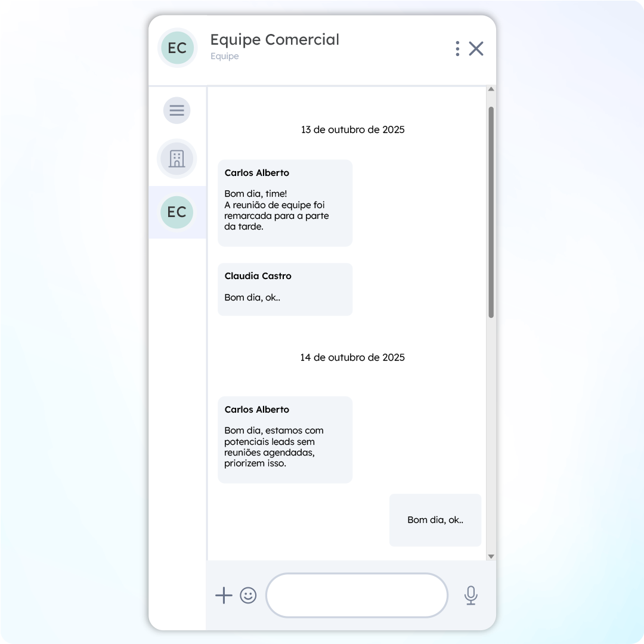The height and width of the screenshot is (644, 644).
Task: Click Claudia Castro's 'Bom dia, ok..' message
Action: [x=285, y=289]
